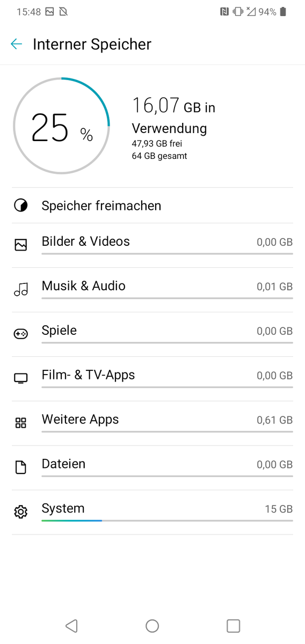Tap the battery icon in status bar
Screen dimensions: 305x644
(x=283, y=11)
